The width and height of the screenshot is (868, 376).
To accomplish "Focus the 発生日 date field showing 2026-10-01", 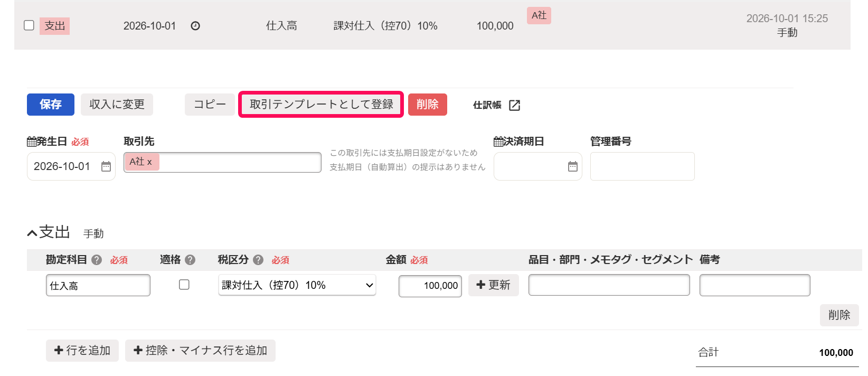I will (71, 166).
